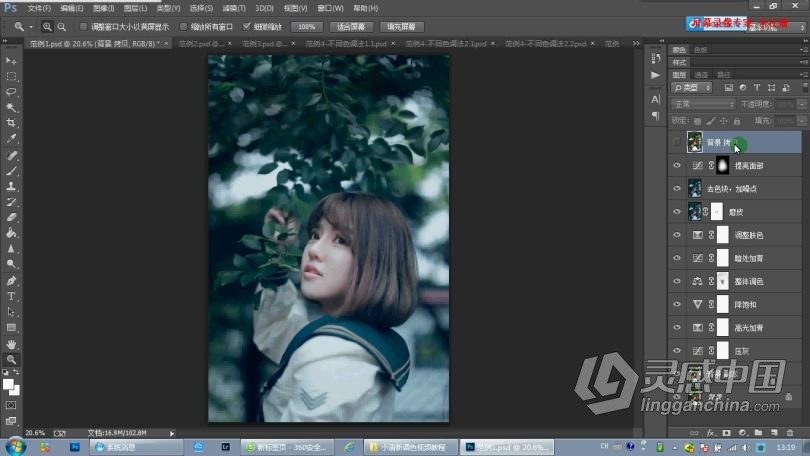Image resolution: width=810 pixels, height=456 pixels.
Task: Hide the 去色块 加噪点 layer
Action: (677, 188)
